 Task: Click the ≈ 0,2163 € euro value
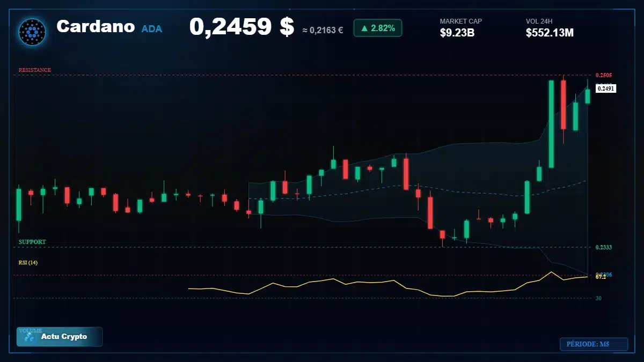pos(323,30)
